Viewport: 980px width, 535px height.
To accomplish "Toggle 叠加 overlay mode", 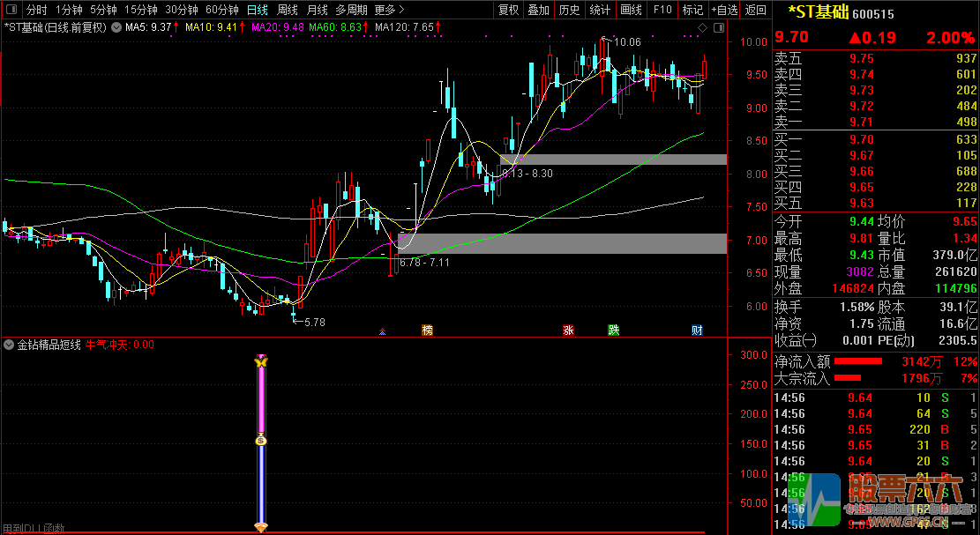I will tap(538, 11).
